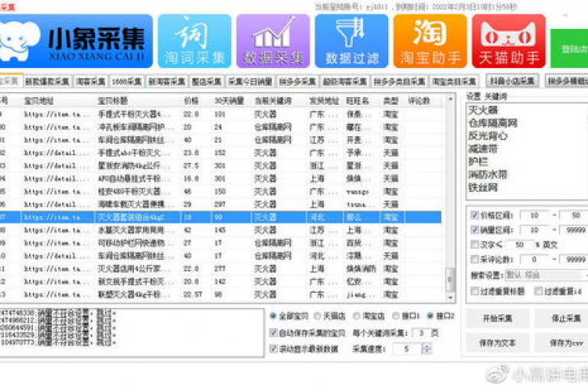Switch to the 拼多多采集 tab
Image resolution: width=588 pixels, height=390 pixels.
(x=297, y=81)
